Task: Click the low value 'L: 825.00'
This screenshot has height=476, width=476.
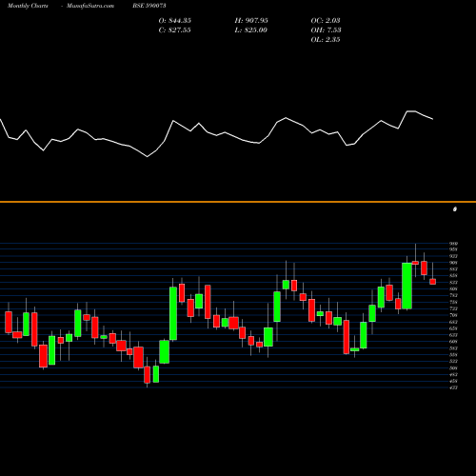Action: coord(251,30)
